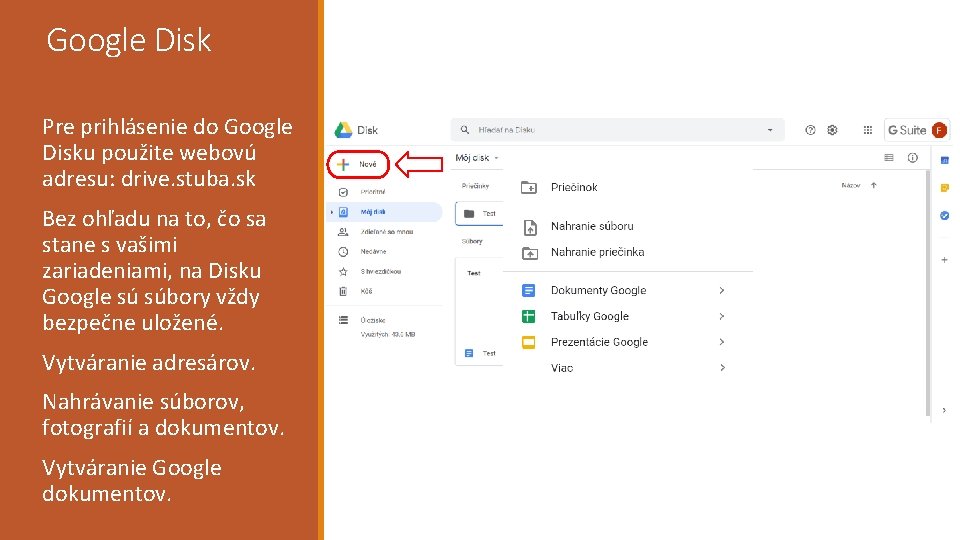Expand Prezentácie Google submenu chevron
The height and width of the screenshot is (540, 960).
click(x=722, y=342)
